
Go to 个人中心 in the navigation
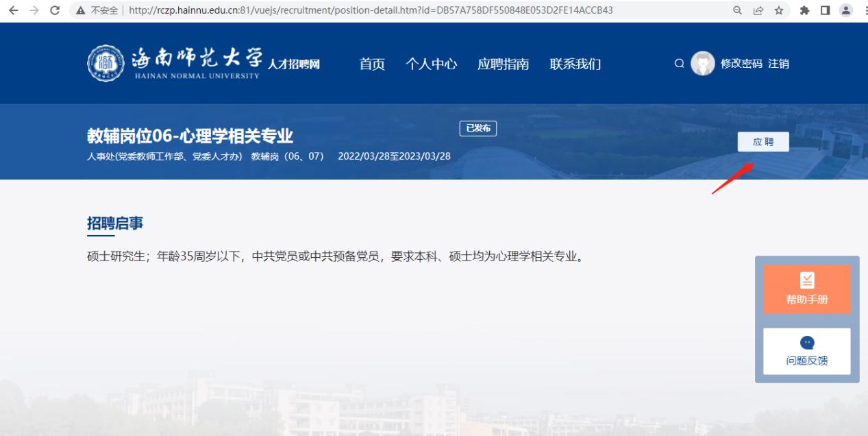(x=432, y=63)
